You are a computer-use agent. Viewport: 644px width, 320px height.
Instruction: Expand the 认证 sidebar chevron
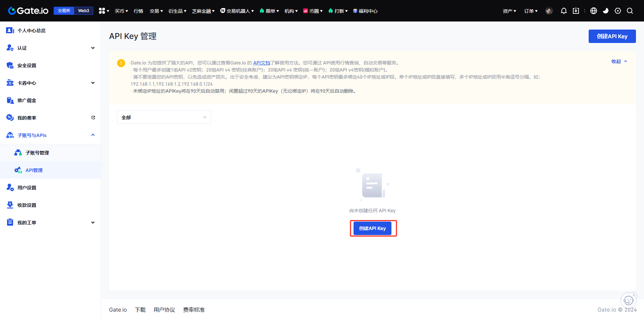pyautogui.click(x=93, y=48)
